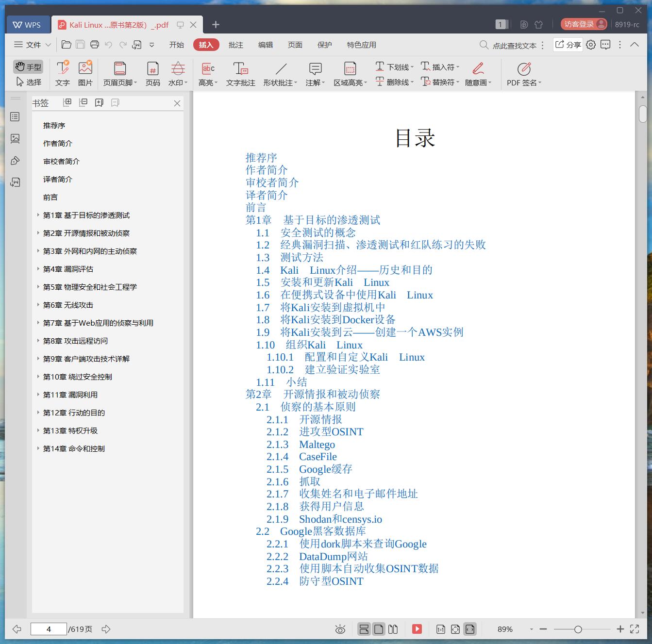Open settings gear icon
The image size is (652, 644).
point(591,45)
